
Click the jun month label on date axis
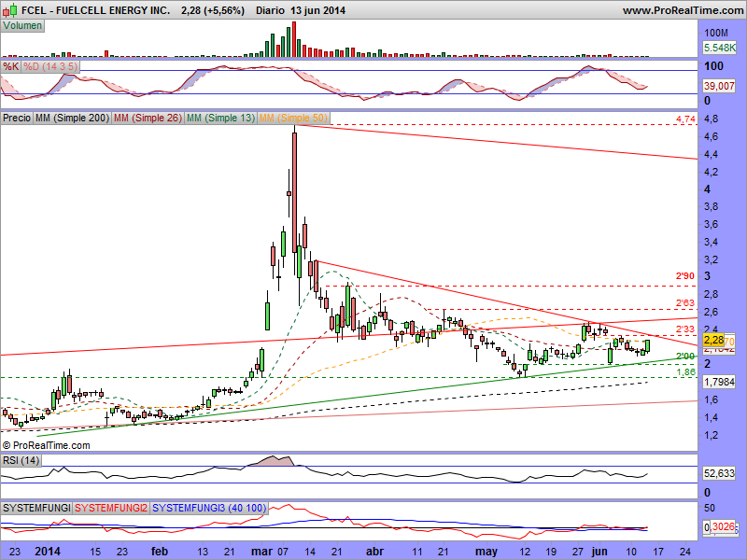[x=599, y=552]
